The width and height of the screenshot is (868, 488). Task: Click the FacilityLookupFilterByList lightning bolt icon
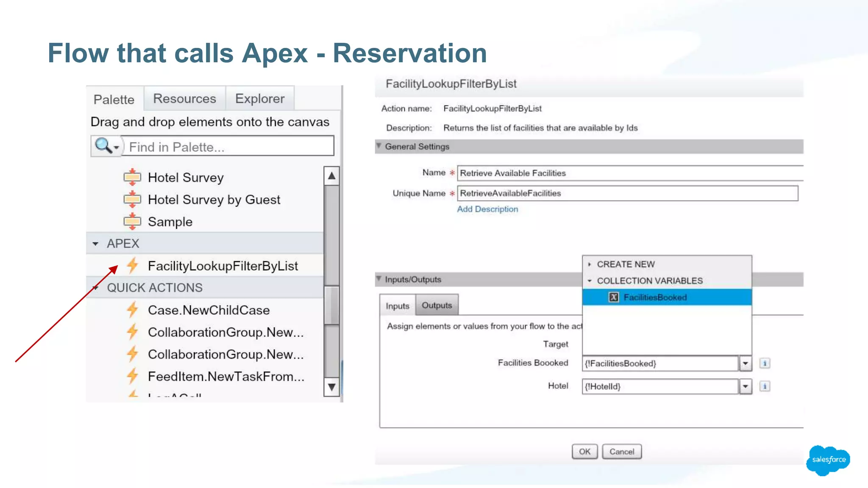[x=133, y=265]
